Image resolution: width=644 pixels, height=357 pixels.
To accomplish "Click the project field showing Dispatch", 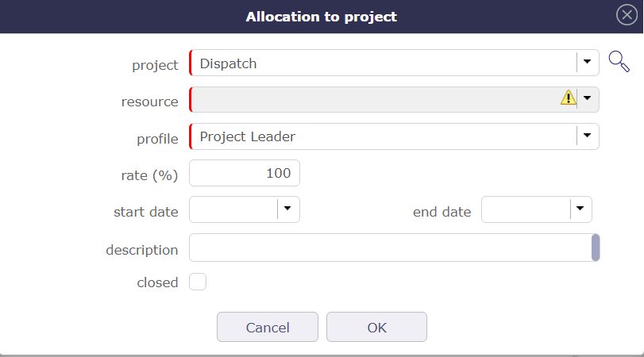I will coord(383,63).
